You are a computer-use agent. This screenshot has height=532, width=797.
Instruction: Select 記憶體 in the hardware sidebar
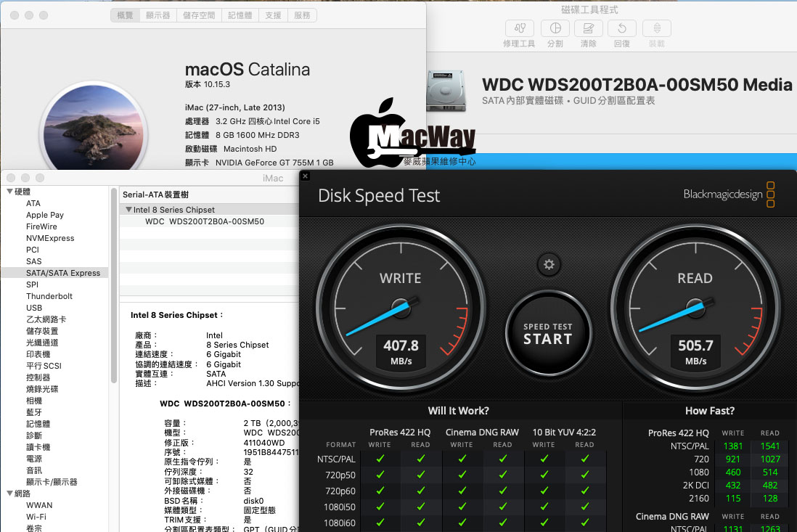(38, 424)
